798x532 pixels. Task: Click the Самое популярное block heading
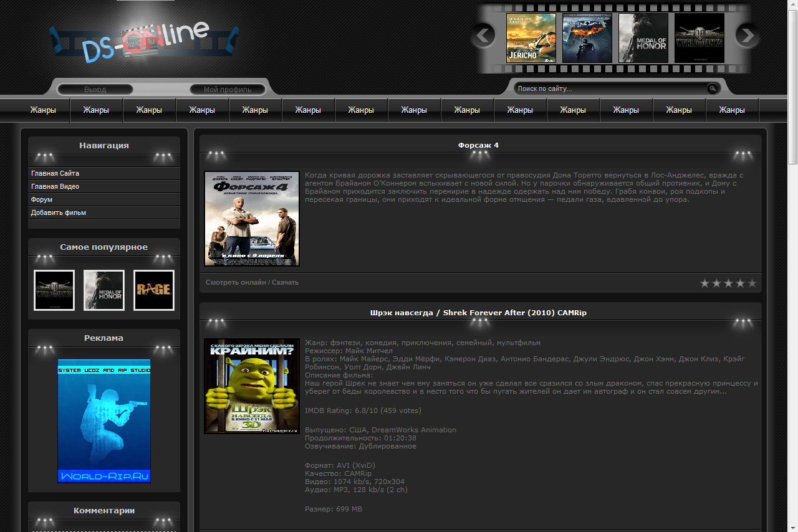(104, 247)
